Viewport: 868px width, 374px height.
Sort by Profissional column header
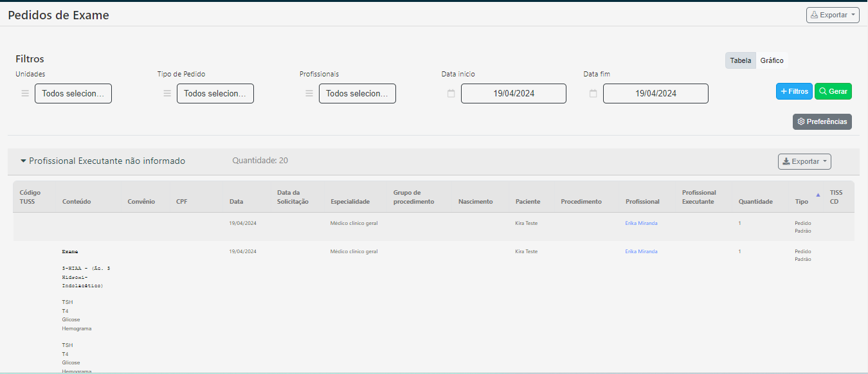[x=642, y=202]
